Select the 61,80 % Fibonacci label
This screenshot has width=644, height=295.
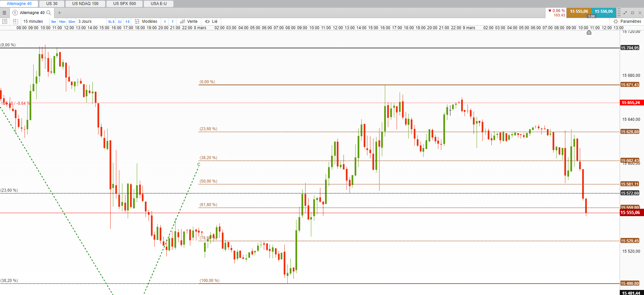208,205
